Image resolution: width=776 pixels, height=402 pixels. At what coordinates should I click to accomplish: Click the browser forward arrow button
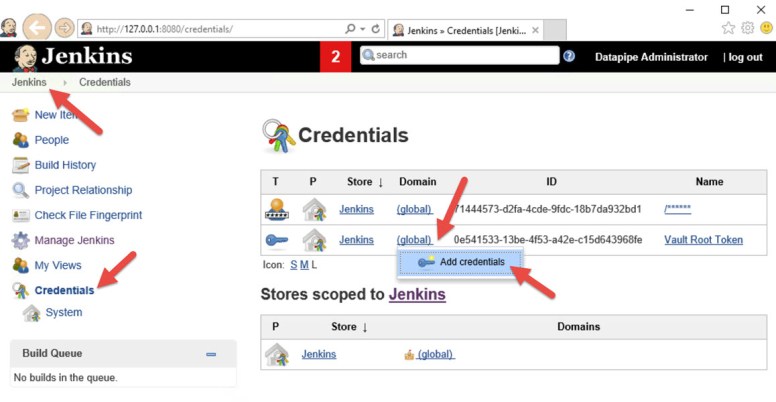(x=64, y=28)
